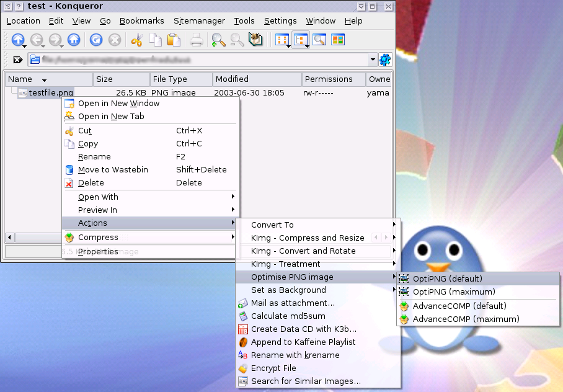Viewport: 563px width, 392px height.
Task: Click the Cut scissors toolbar icon
Action: tap(137, 40)
